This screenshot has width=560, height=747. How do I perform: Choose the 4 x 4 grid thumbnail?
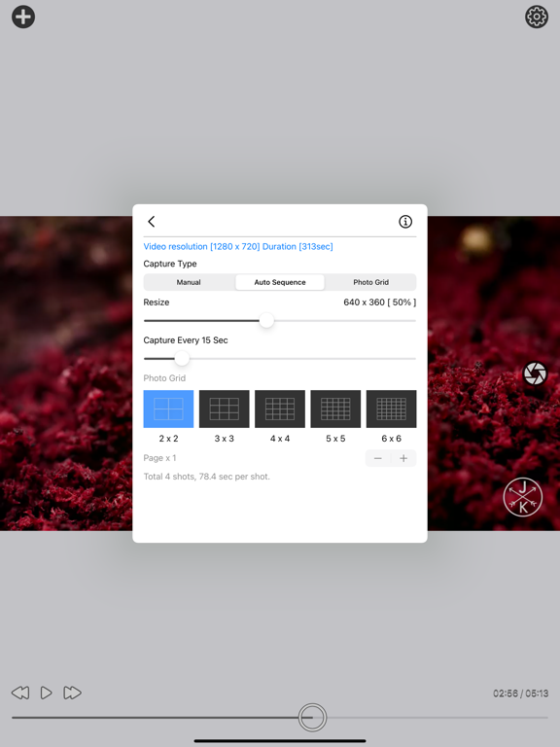click(x=280, y=409)
